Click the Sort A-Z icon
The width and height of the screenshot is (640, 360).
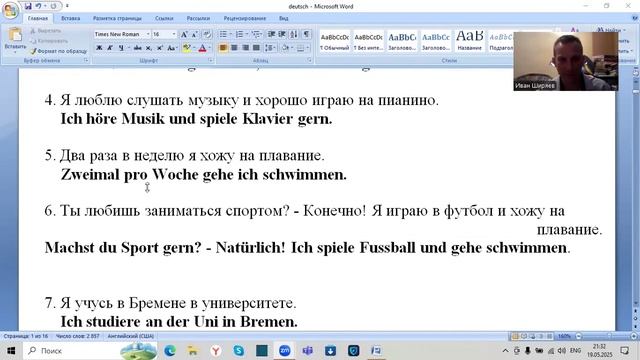coord(294,34)
